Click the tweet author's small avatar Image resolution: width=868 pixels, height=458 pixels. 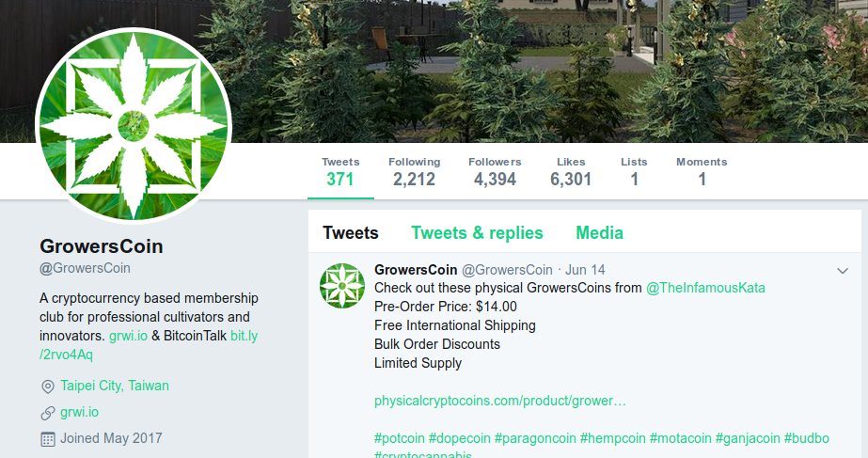point(342,286)
